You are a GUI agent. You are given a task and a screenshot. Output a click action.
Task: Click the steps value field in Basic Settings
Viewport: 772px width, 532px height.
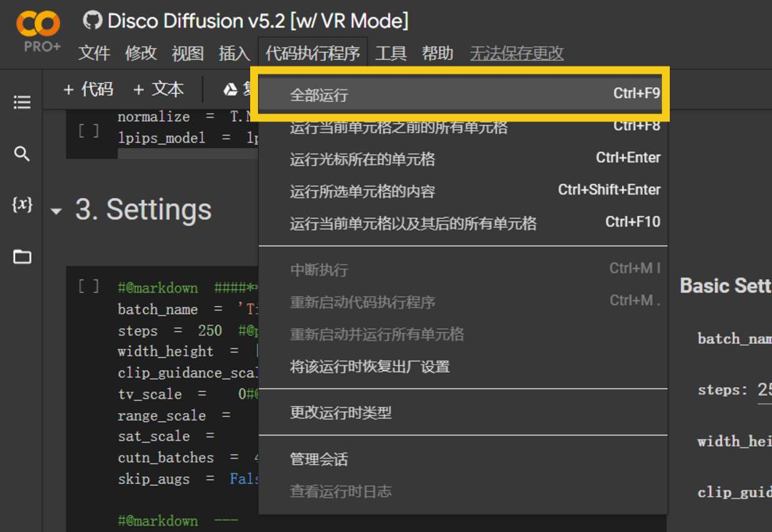[x=765, y=390]
